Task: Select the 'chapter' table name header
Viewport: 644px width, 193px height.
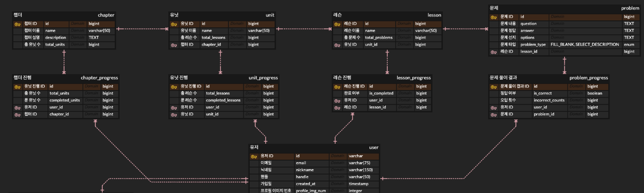Action: pos(106,15)
